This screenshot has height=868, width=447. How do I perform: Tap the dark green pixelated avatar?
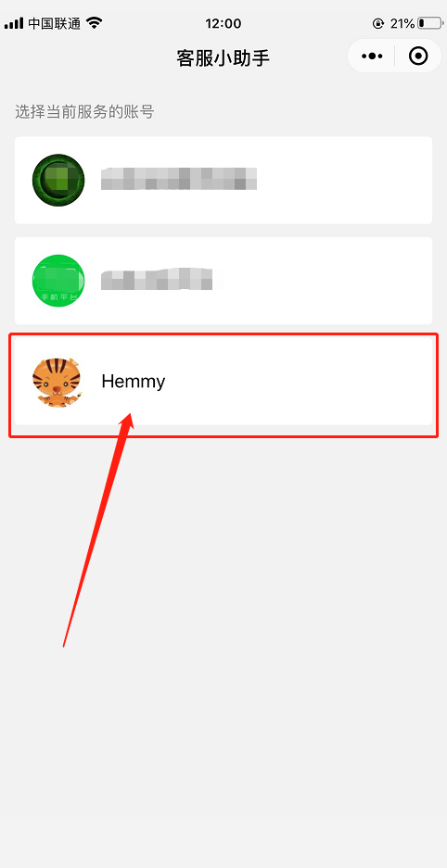pos(58,180)
